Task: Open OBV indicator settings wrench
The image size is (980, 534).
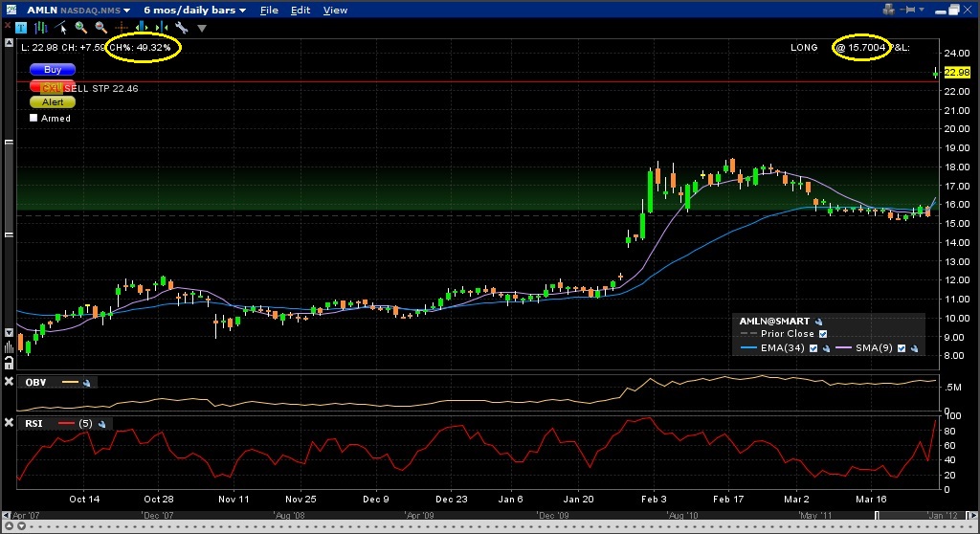Action: (x=86, y=383)
